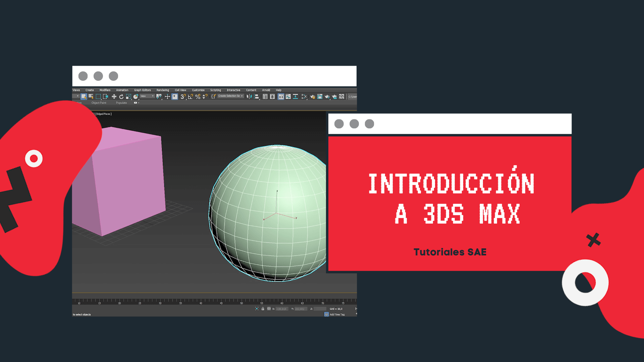Open the Scene Explorer toggle icon
The image size is (644, 362).
point(265,97)
